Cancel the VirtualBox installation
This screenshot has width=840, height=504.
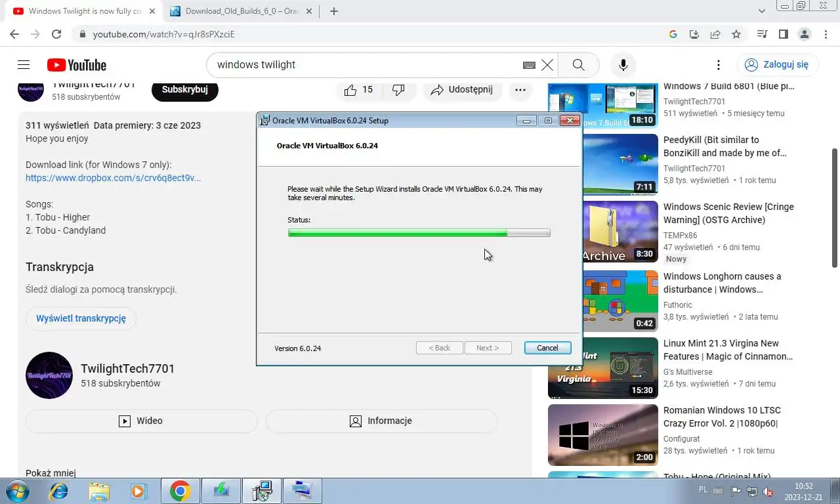click(x=547, y=348)
